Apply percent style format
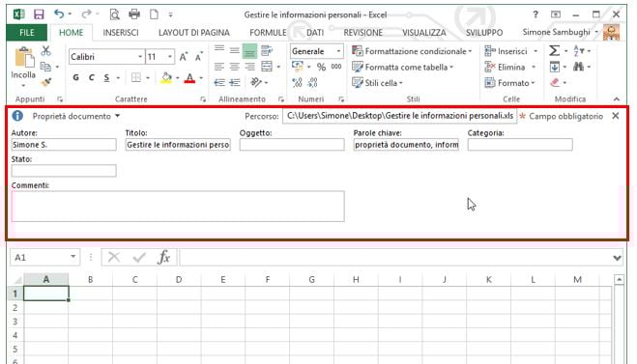637x364 pixels. coord(321,67)
